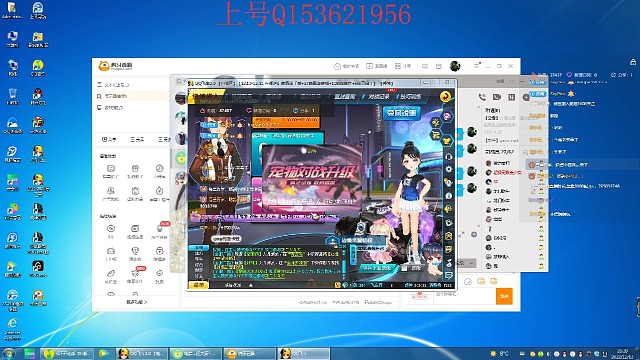Switch to the Douyu app in the taskbar
The height and width of the screenshot is (360, 640).
(x=250, y=354)
